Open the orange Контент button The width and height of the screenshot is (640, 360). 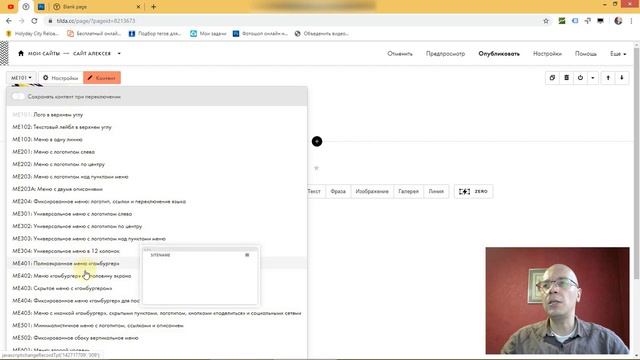(x=102, y=78)
